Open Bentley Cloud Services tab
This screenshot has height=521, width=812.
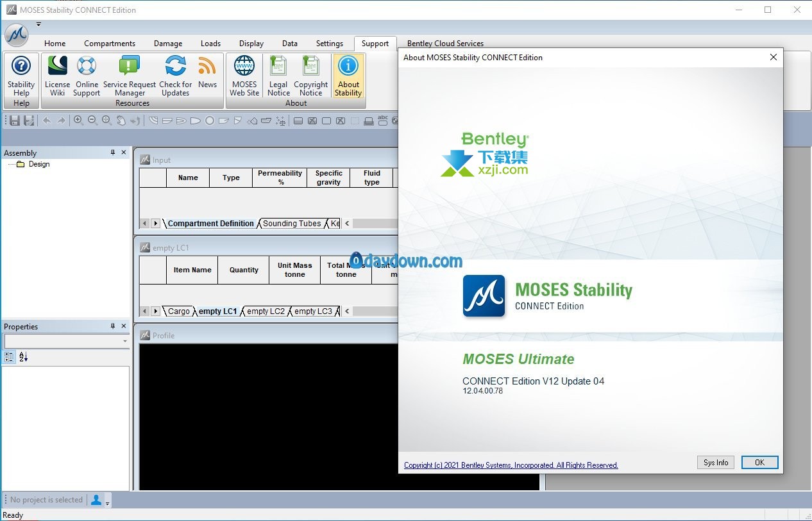(445, 44)
